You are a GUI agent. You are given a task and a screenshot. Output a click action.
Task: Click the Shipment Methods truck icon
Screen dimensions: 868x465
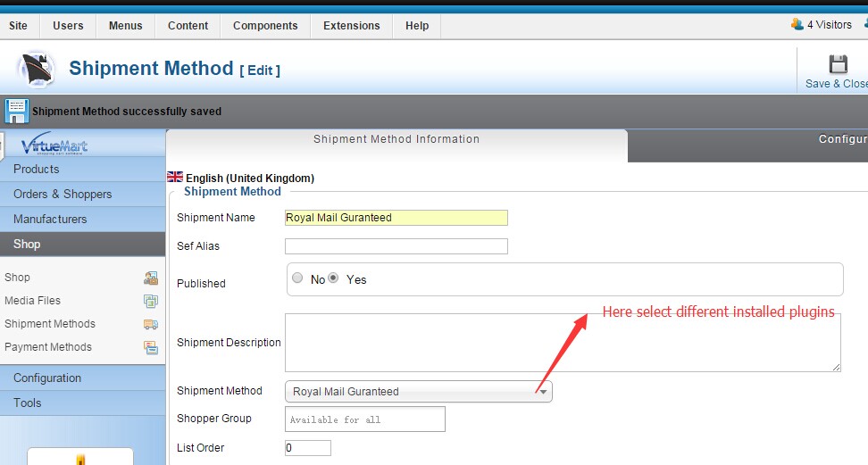click(151, 324)
